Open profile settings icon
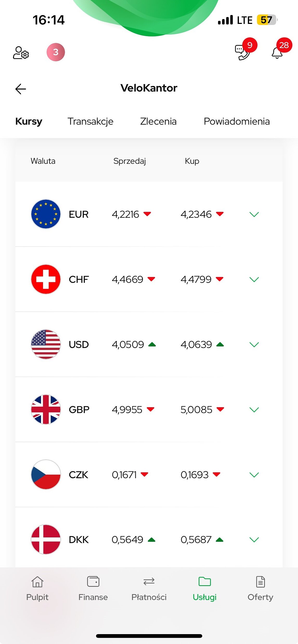Screen dimensions: 298x644 pos(21,52)
